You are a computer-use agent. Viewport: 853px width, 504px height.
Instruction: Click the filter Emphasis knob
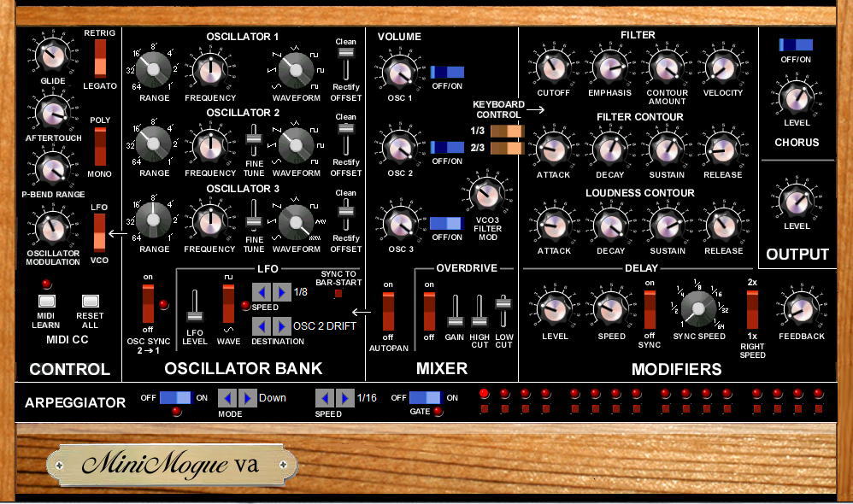click(x=609, y=68)
